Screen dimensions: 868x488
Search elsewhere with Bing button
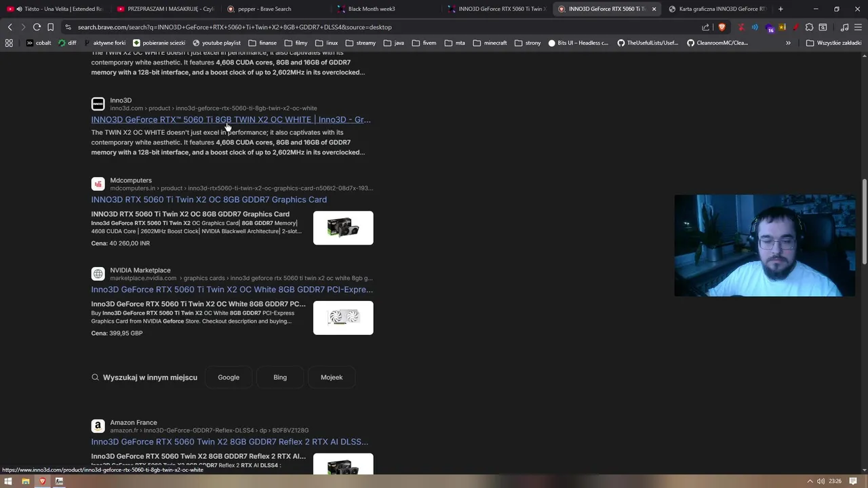[x=280, y=378]
